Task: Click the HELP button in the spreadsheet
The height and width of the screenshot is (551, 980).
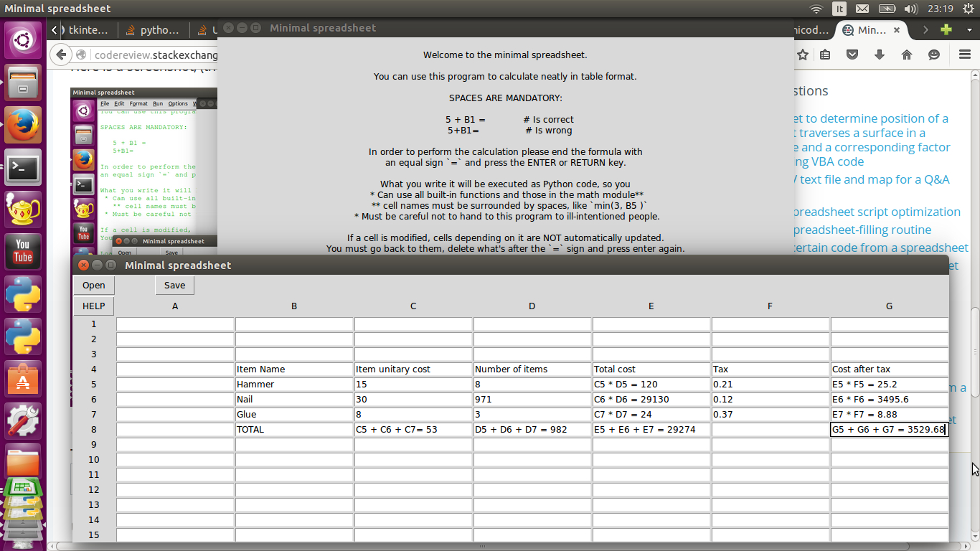Action: click(93, 306)
